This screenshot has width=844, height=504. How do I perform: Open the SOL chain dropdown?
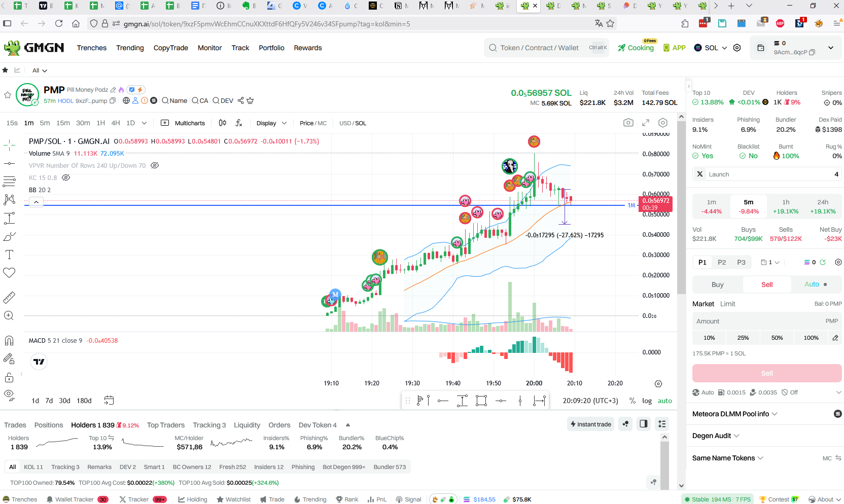coord(711,48)
